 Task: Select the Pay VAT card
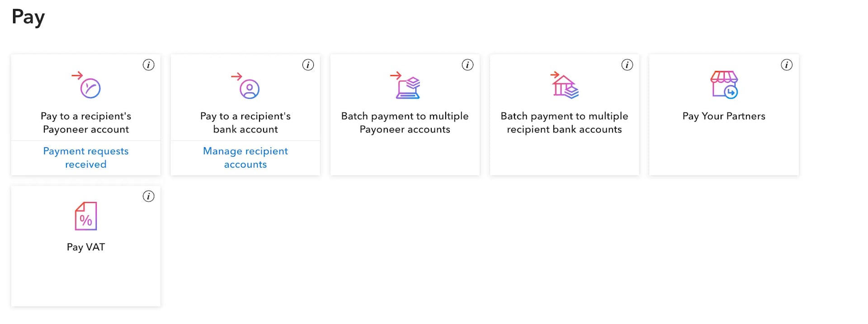86,247
